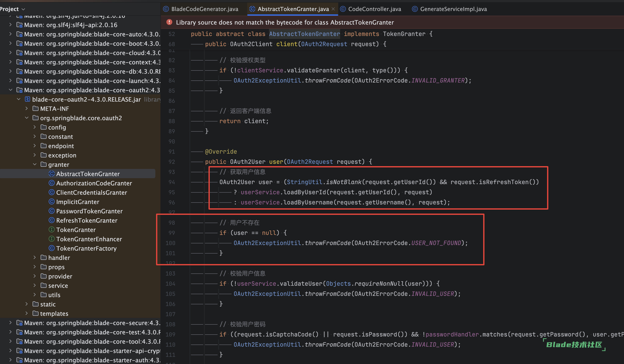Expand Maven blade-core-context library node
The width and height of the screenshot is (624, 364).
(x=10, y=62)
